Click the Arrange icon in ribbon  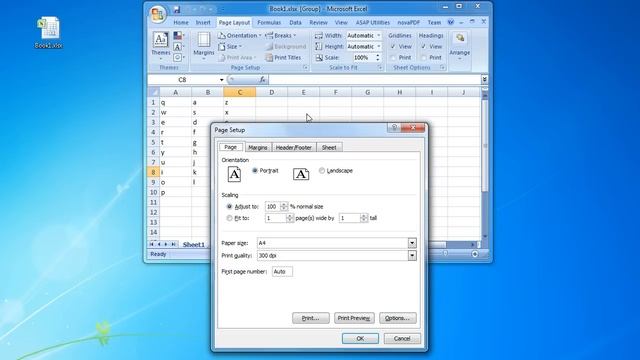[x=460, y=39]
